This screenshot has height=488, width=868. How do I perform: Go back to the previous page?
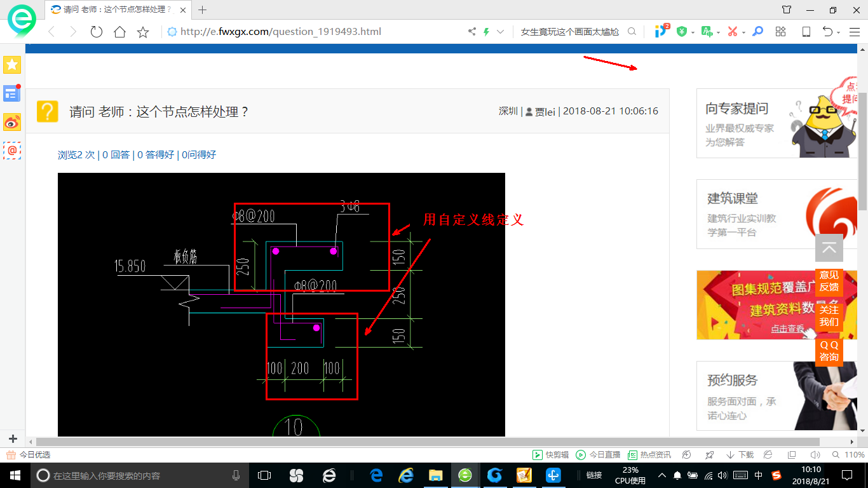click(51, 32)
